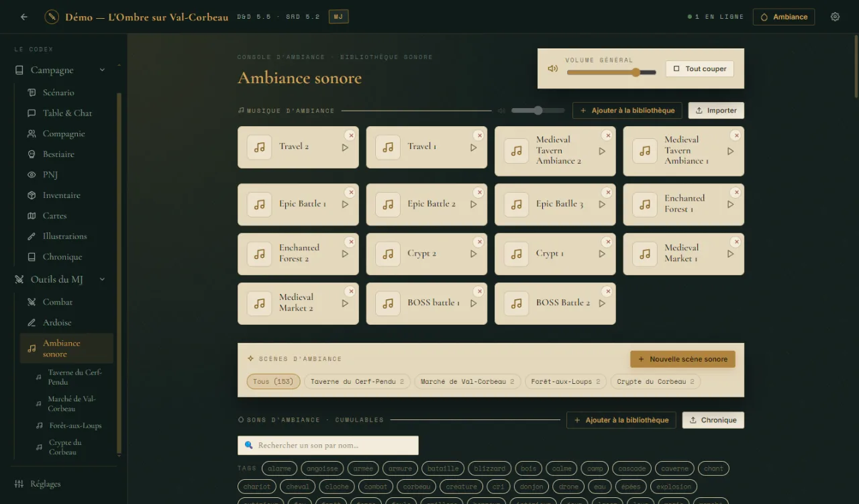
Task: Remove Travel 1 from the library
Action: pos(478,135)
